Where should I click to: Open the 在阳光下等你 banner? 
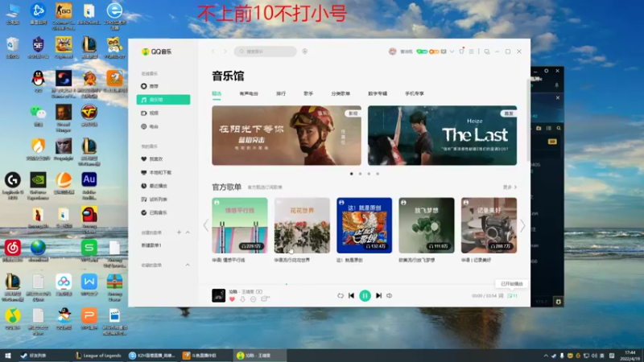point(287,135)
